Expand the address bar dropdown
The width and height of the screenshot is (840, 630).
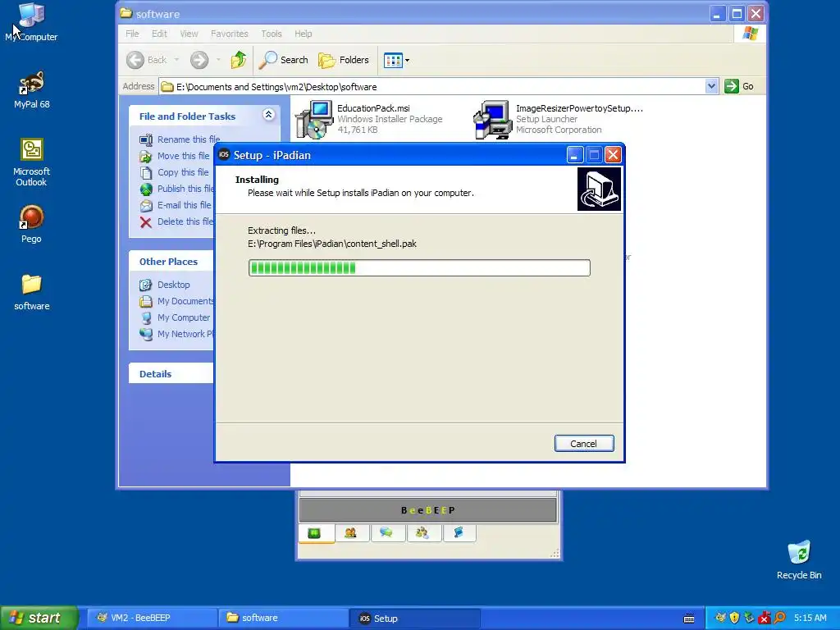click(x=711, y=86)
